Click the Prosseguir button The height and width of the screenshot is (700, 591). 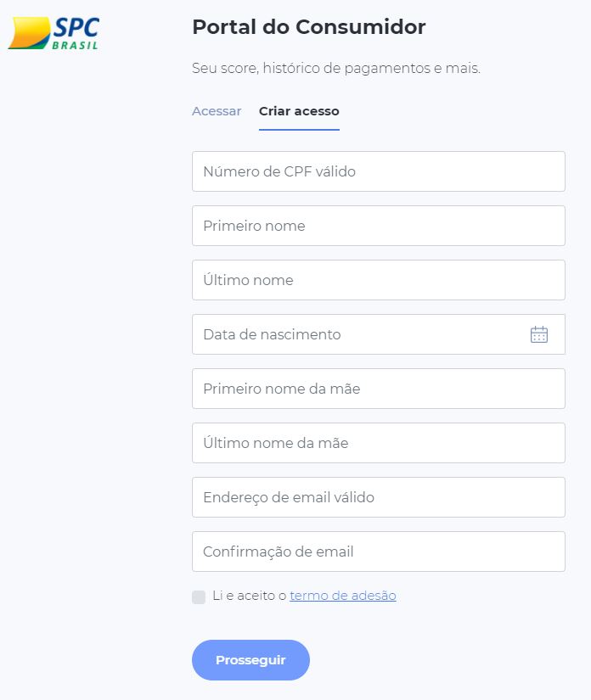pyautogui.click(x=250, y=660)
